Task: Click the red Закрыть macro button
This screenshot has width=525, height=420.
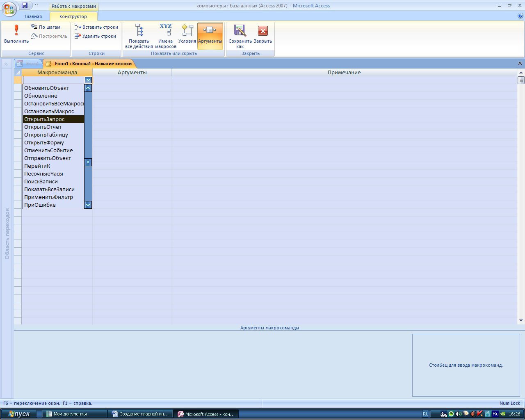Action: click(x=263, y=34)
